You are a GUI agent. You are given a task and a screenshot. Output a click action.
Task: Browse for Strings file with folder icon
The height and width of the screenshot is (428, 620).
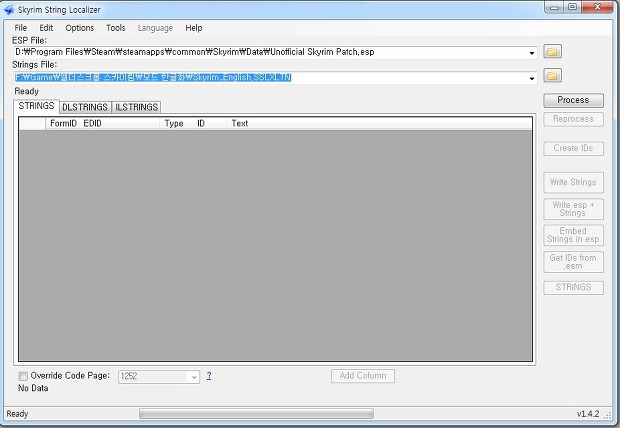click(552, 76)
